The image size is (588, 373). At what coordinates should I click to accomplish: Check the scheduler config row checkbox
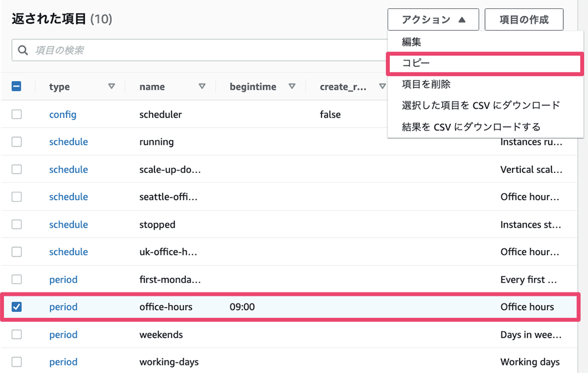pos(16,114)
